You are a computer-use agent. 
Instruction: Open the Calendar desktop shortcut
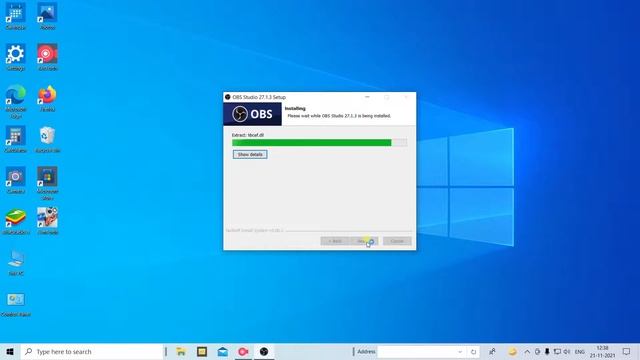16,16
